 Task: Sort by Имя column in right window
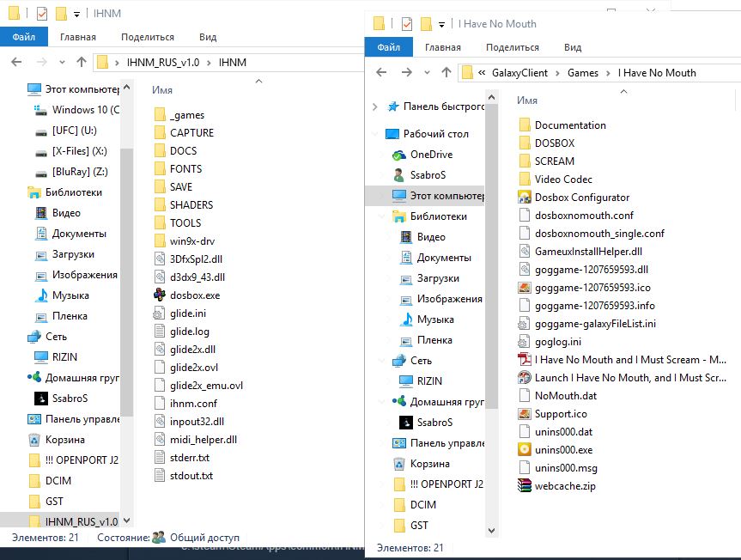click(527, 100)
